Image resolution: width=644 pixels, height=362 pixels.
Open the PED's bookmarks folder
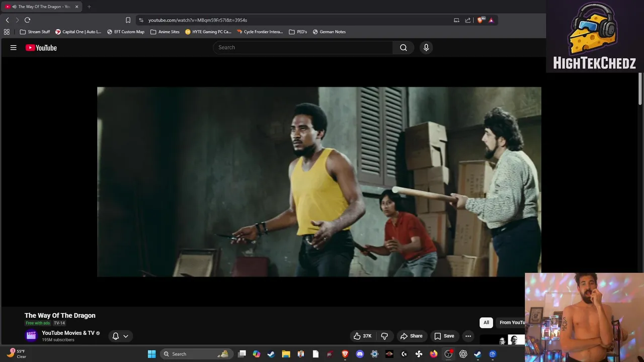(x=298, y=32)
